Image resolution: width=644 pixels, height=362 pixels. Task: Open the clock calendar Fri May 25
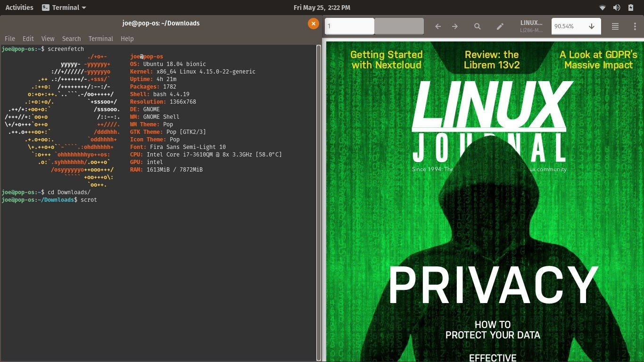[x=322, y=8]
